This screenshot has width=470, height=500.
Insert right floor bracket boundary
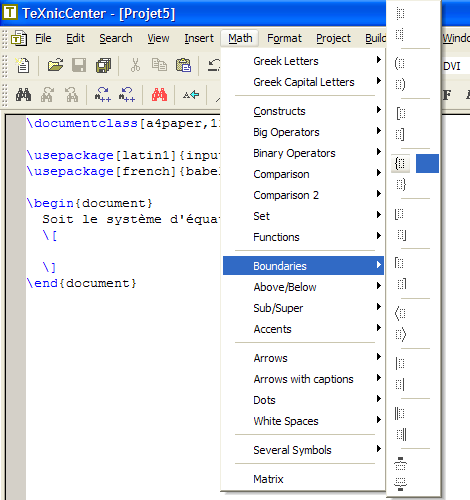click(402, 235)
